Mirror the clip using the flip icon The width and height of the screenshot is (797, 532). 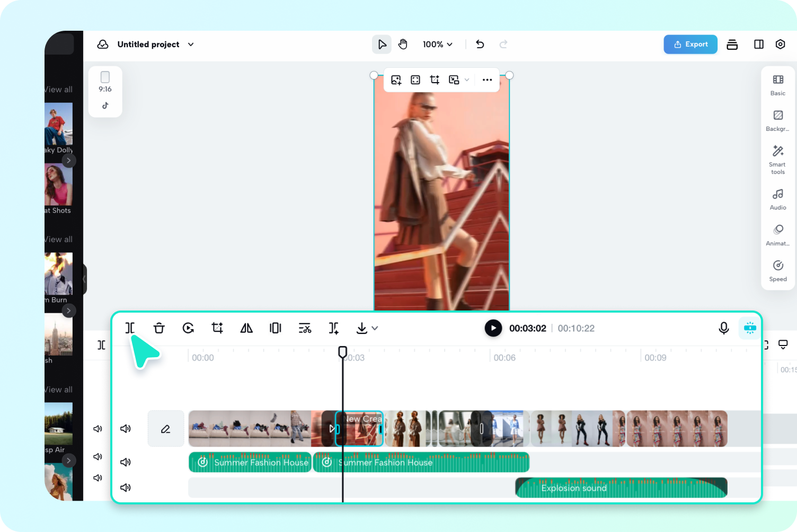click(x=246, y=328)
